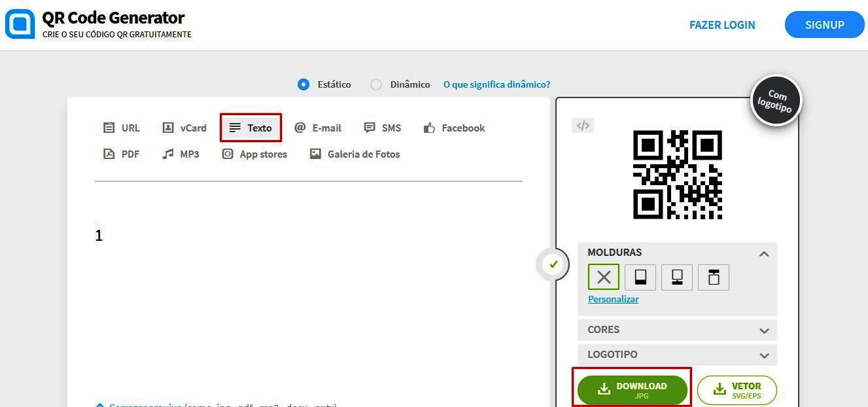Click the Personalizar link
868x407 pixels.
click(x=614, y=299)
